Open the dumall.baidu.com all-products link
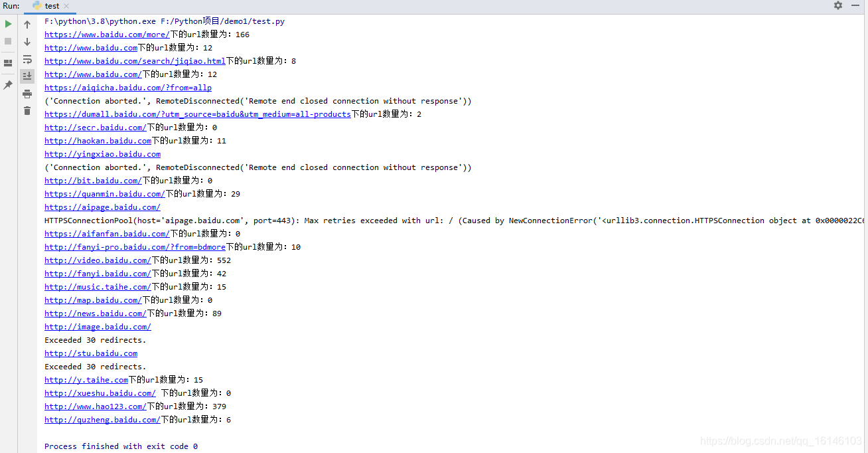868x453 pixels. tap(198, 114)
